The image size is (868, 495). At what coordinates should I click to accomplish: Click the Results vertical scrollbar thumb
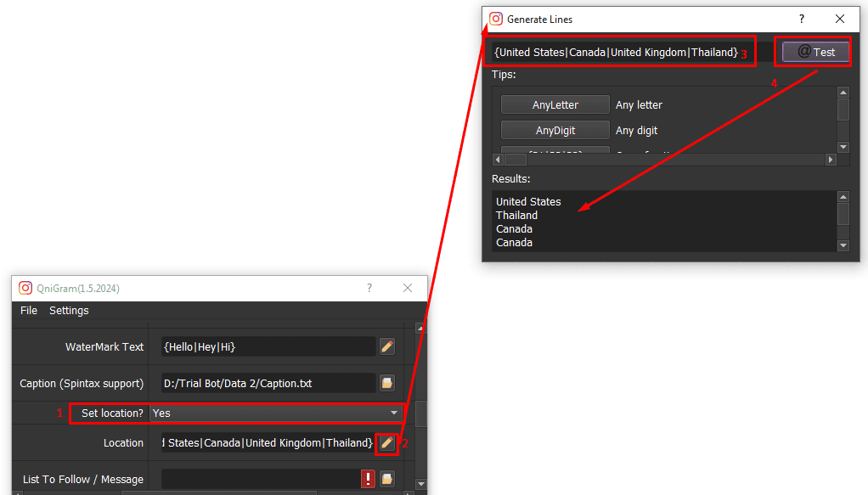pos(843,214)
